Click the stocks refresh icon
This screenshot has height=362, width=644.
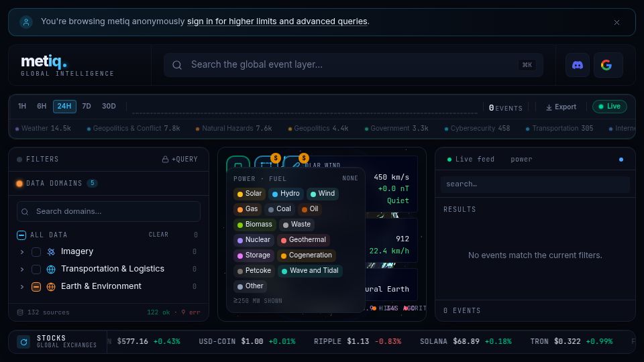point(24,342)
